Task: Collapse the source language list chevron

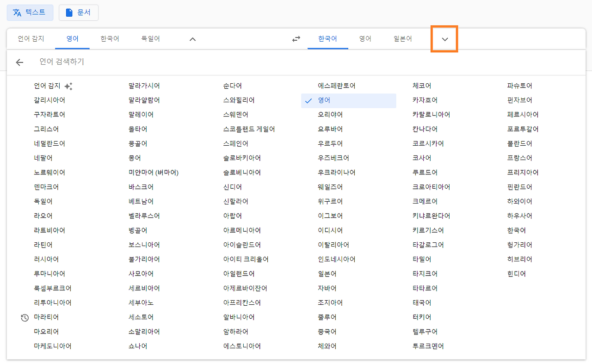Action: click(193, 39)
